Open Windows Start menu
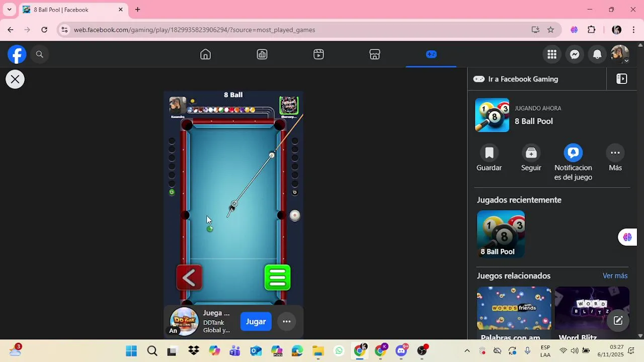Image resolution: width=644 pixels, height=362 pixels. click(x=131, y=351)
